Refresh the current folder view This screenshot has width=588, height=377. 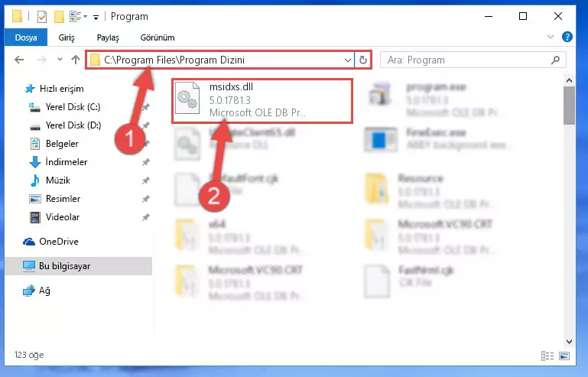click(362, 60)
